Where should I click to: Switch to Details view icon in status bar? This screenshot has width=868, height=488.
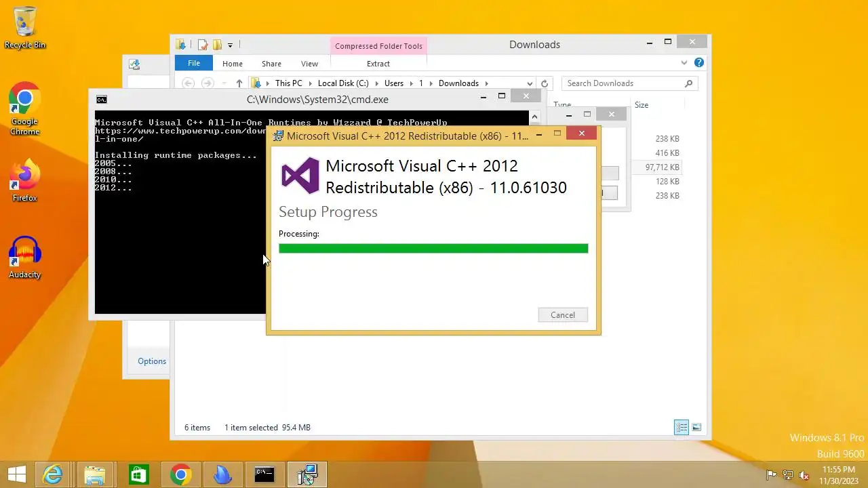coord(682,427)
